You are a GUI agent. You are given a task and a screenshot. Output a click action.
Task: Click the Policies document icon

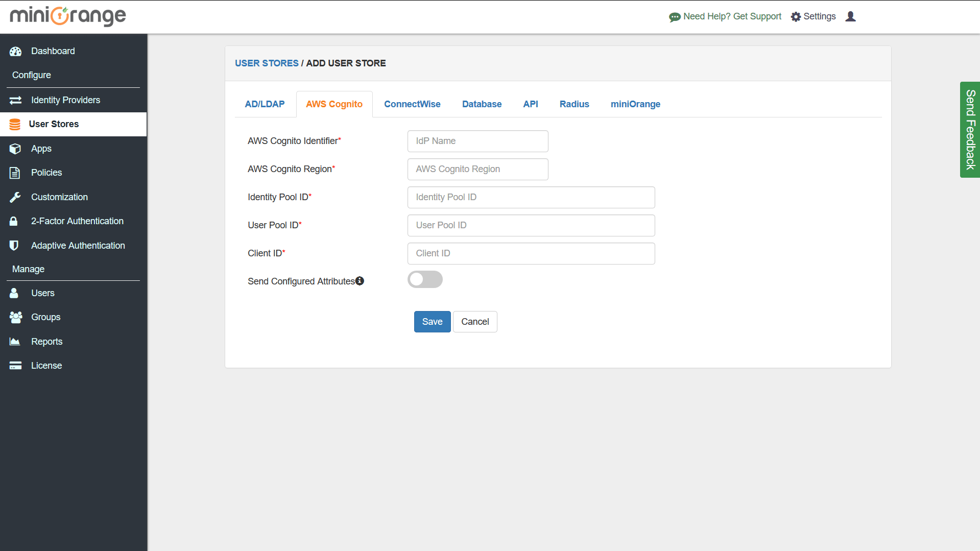pos(15,173)
